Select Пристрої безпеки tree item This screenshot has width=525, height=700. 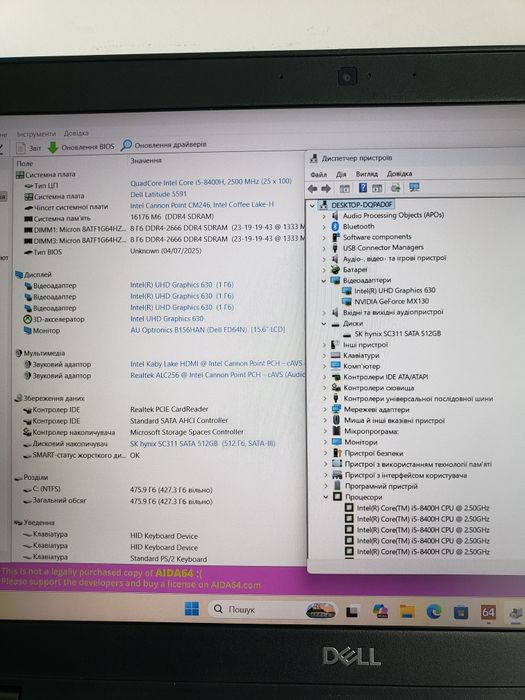[374, 453]
